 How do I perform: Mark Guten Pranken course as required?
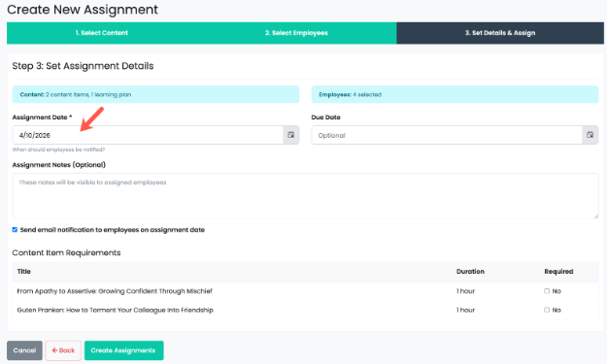(547, 310)
